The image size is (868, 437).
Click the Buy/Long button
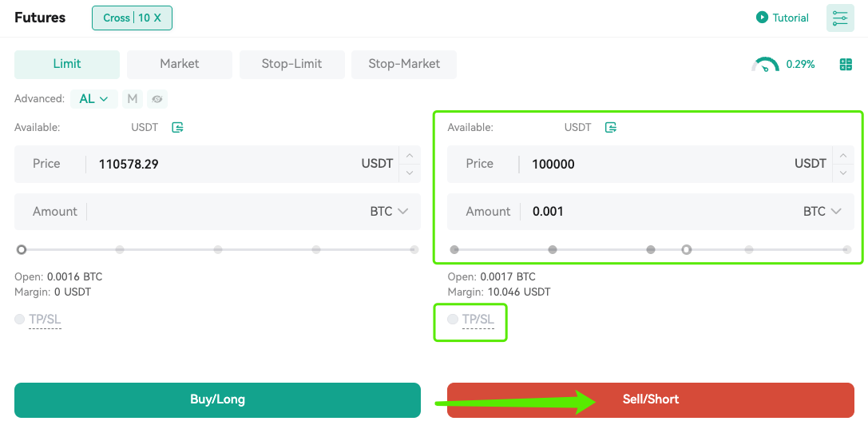tap(217, 400)
